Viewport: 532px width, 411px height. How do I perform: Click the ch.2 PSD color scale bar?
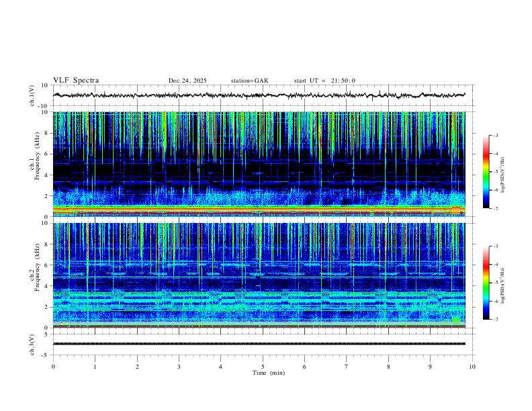(486, 283)
